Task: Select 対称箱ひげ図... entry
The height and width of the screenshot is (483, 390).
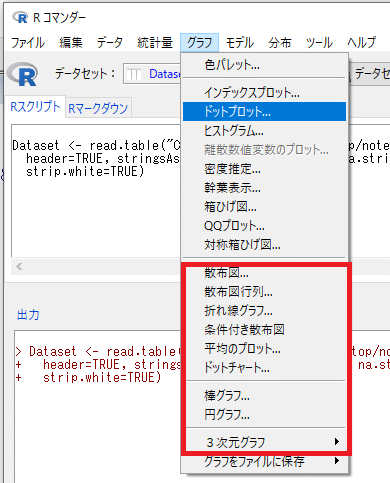Action: coord(264,245)
